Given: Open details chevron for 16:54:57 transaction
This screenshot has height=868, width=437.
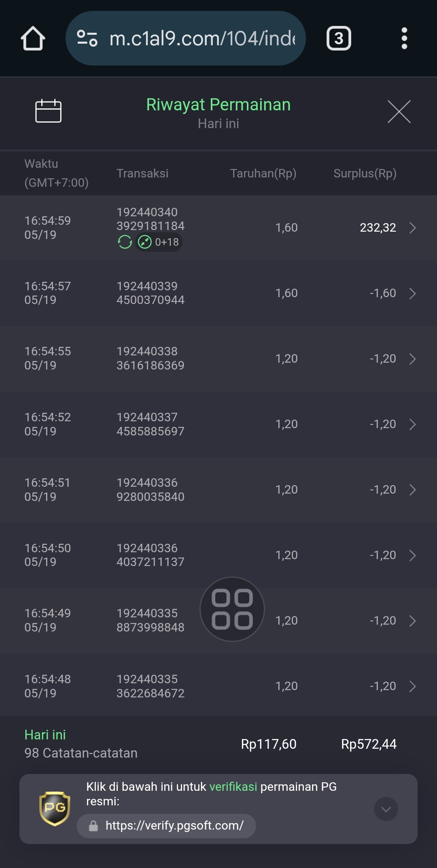Looking at the screenshot, I should [412, 293].
